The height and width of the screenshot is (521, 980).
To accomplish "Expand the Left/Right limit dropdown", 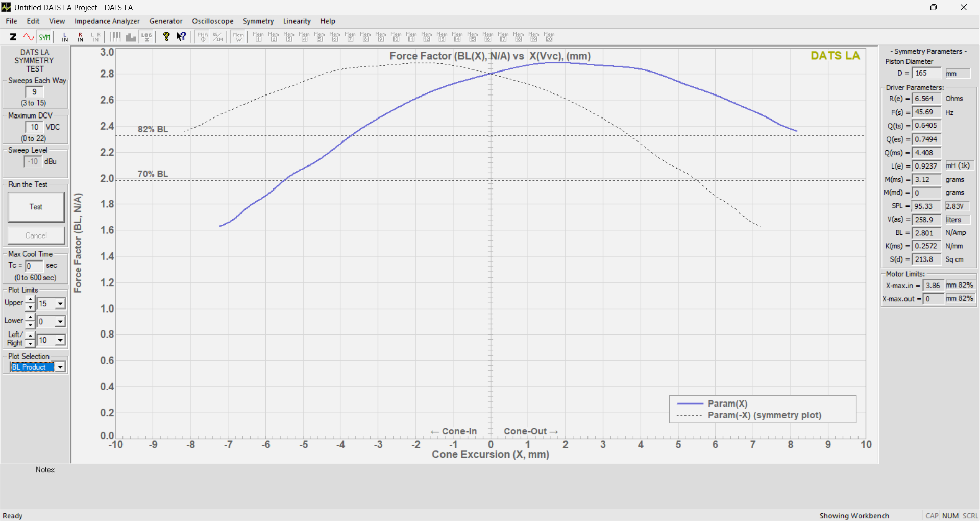I will [60, 340].
